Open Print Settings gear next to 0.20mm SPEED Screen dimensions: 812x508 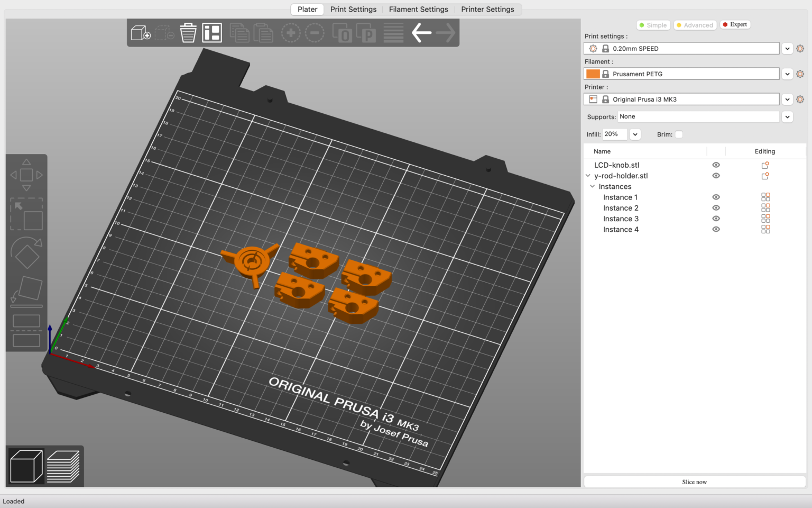coord(800,48)
